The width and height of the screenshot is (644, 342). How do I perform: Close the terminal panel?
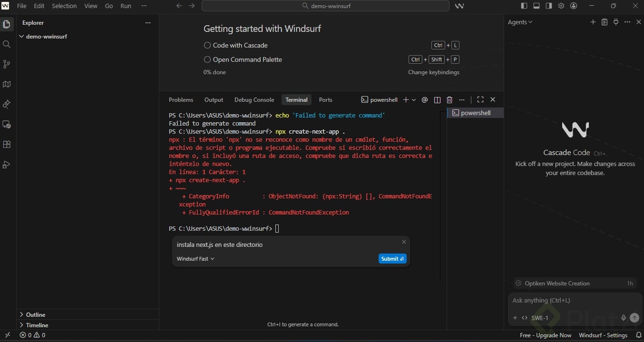pos(493,100)
